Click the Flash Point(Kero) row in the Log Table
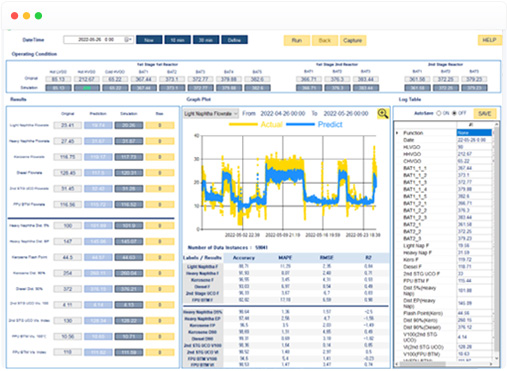Screen dimensions: 507x371 tap(444, 313)
